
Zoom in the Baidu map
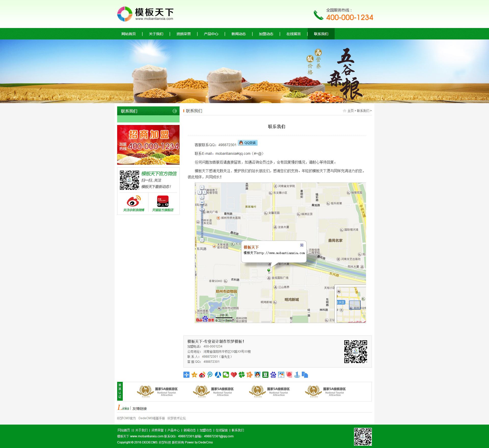click(x=202, y=202)
